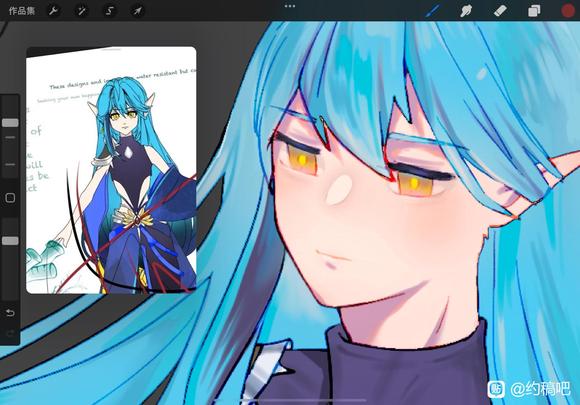Tap the three dots at top center
Screen dimensions: 580x405
coord(290,6)
